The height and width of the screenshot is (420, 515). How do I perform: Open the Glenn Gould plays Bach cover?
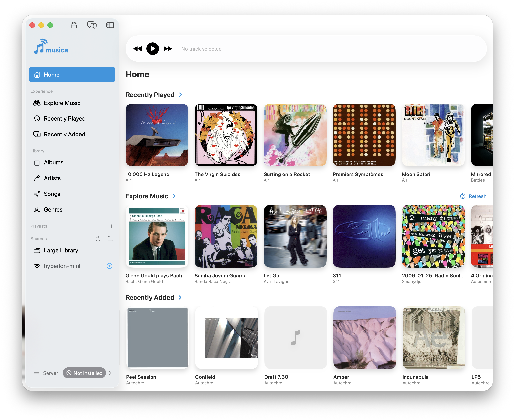(x=157, y=236)
